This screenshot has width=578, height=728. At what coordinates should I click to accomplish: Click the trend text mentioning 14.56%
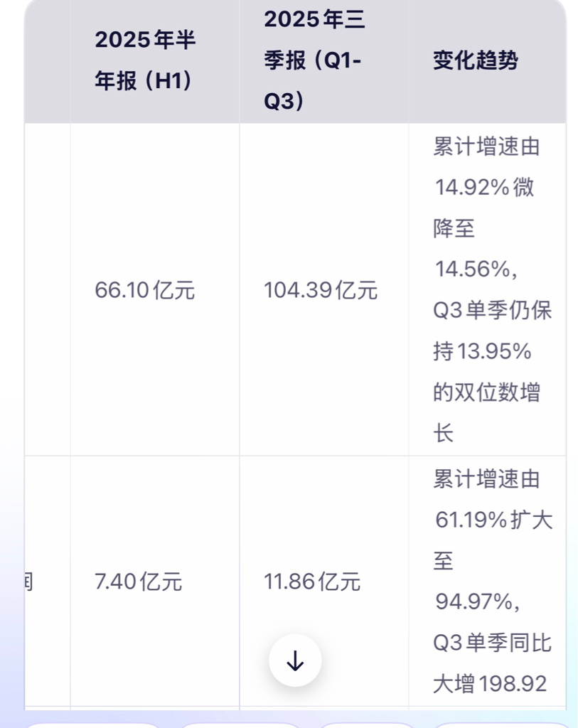(476, 269)
